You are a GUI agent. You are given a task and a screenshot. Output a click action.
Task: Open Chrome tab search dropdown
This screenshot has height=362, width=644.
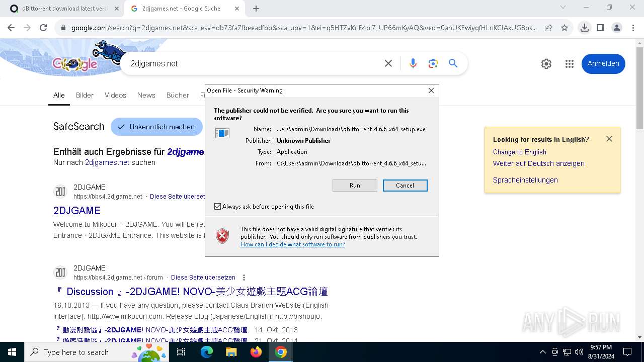point(563,8)
